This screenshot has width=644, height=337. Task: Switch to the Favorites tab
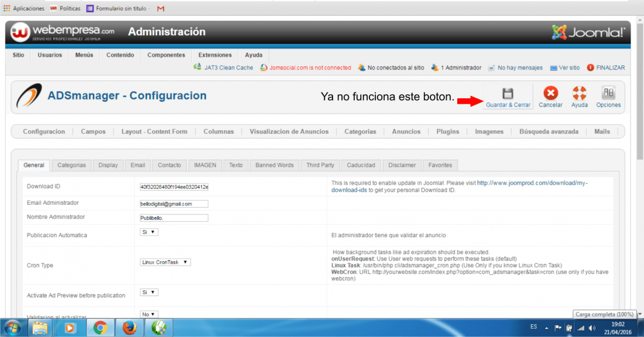440,165
